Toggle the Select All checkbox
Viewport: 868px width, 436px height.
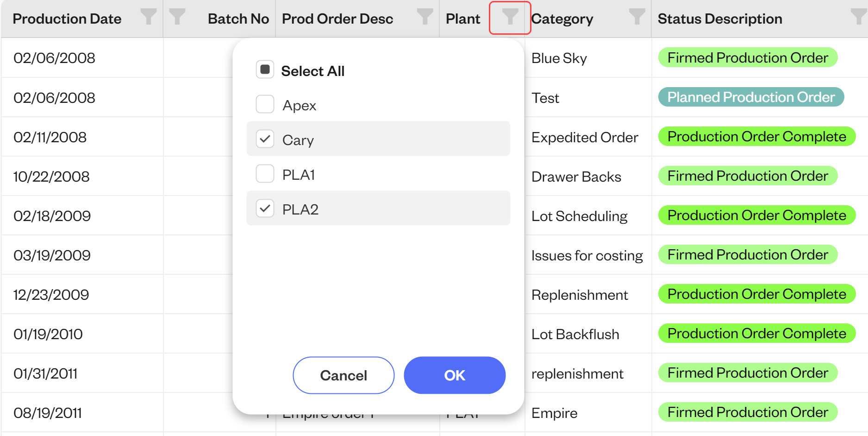[x=265, y=70]
